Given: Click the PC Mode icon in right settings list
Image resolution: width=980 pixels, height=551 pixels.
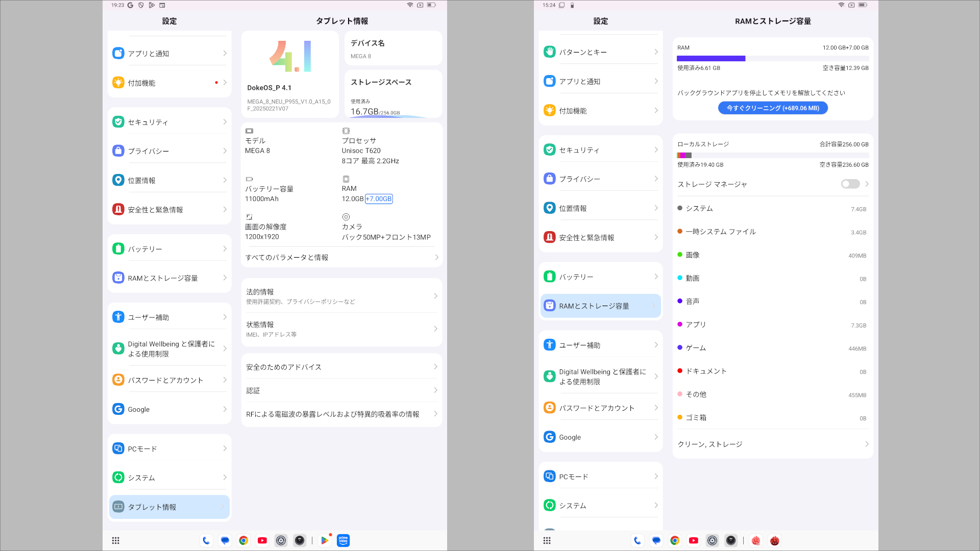Looking at the screenshot, I should tap(549, 477).
